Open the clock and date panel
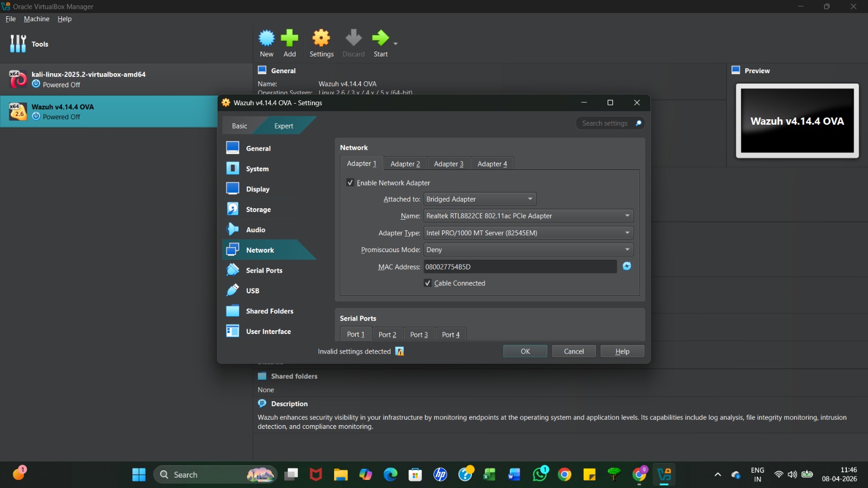This screenshot has width=868, height=488. coord(839,474)
